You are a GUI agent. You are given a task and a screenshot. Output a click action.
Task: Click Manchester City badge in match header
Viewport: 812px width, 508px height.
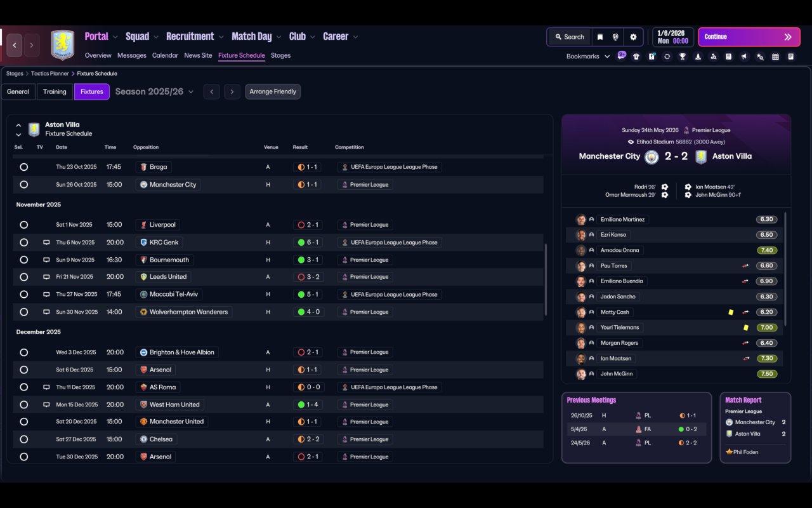(652, 157)
